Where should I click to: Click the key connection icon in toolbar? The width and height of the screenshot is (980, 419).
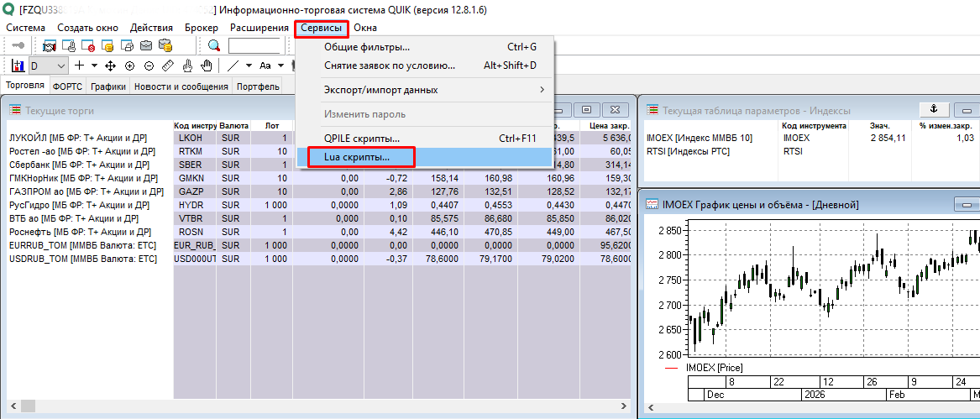click(x=18, y=46)
